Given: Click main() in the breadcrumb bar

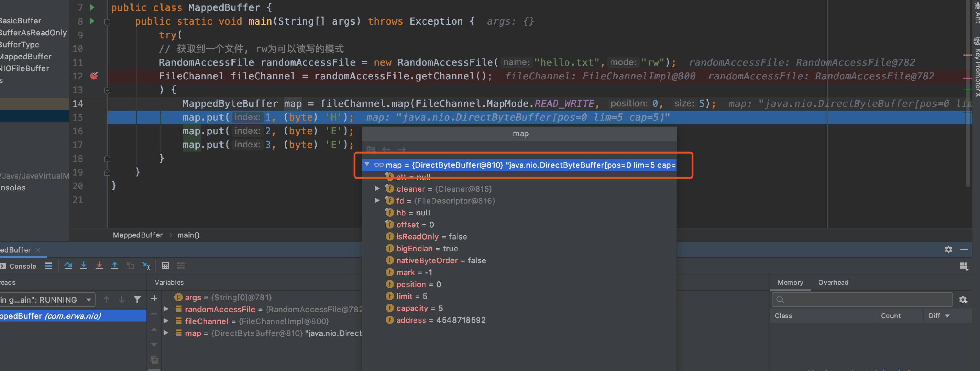Looking at the screenshot, I should [188, 235].
